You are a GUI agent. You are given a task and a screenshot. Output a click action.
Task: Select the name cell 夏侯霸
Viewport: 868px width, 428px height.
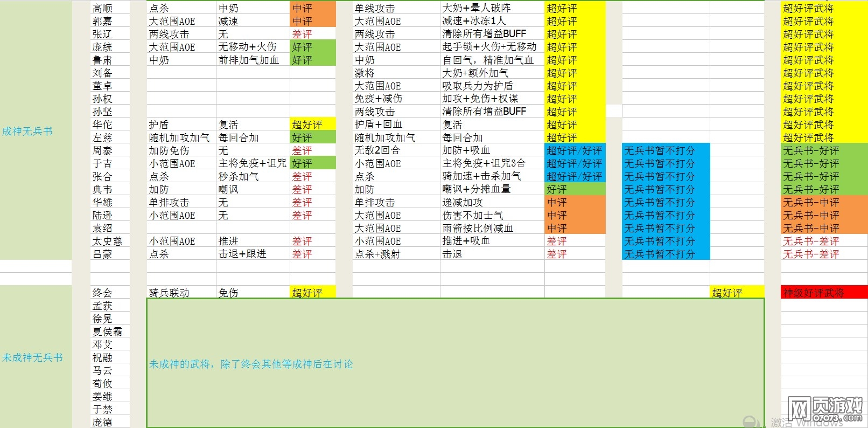109,332
